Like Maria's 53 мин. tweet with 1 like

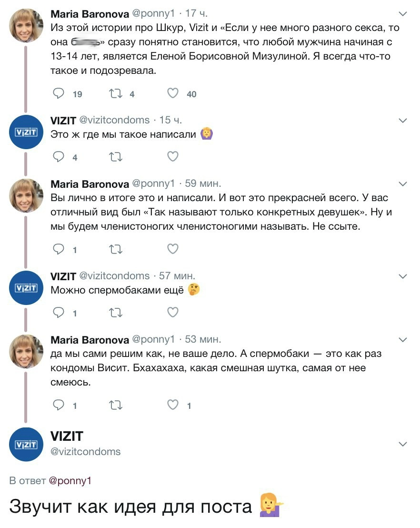click(x=173, y=405)
